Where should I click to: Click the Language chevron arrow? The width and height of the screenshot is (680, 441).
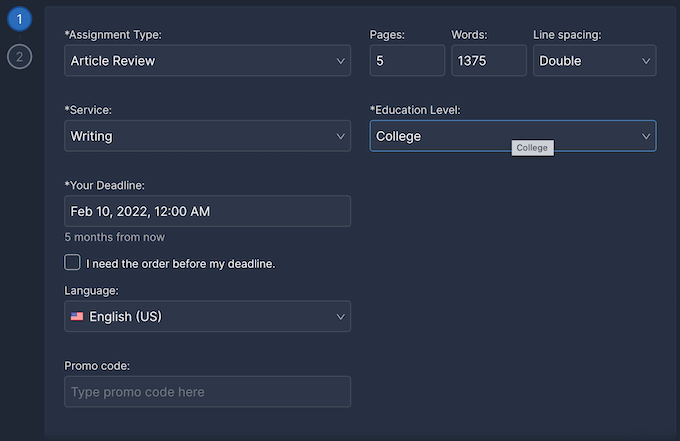tap(340, 317)
